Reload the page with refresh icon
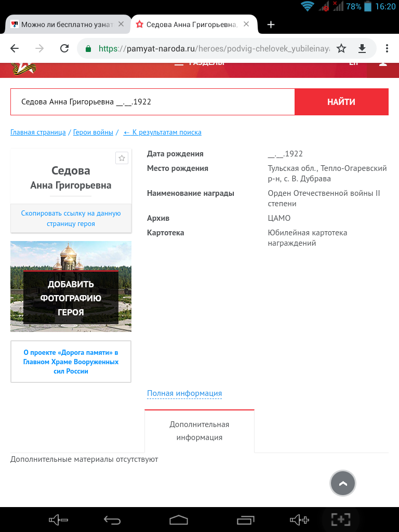The image size is (399, 532). coord(64,48)
